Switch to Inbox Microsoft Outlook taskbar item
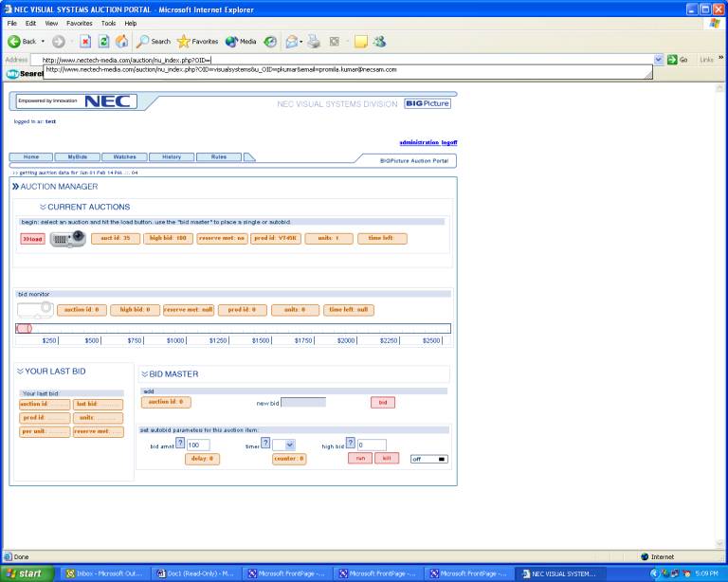Viewport: 728px width, 582px height. point(105,573)
